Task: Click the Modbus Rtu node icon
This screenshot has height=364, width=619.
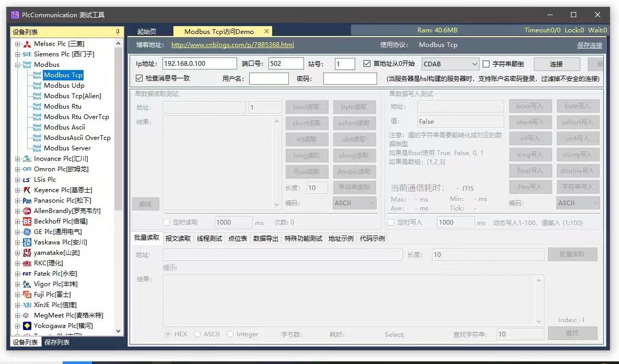Action: [x=37, y=106]
